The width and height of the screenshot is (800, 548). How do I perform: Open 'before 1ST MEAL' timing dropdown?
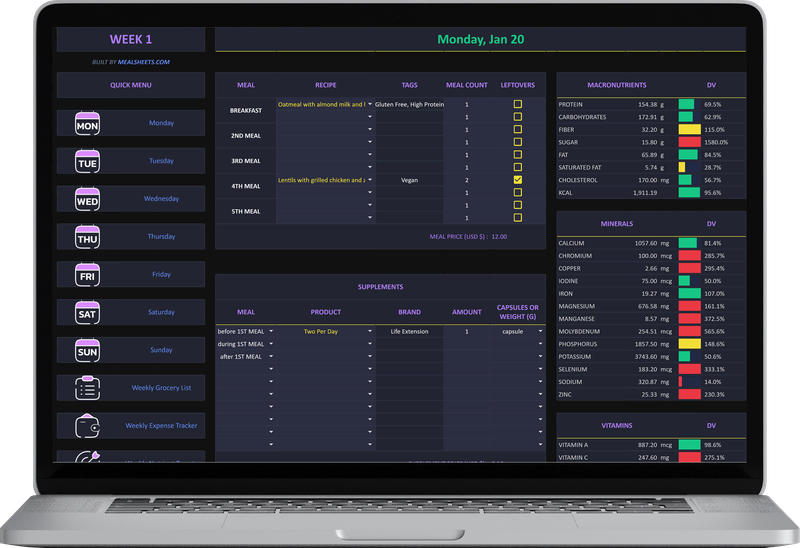tap(271, 331)
